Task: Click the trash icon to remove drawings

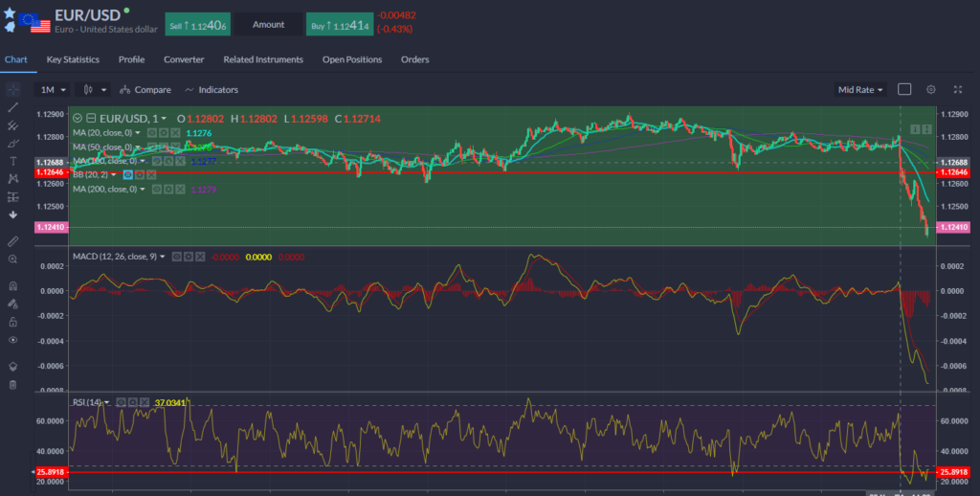Action: [13, 384]
